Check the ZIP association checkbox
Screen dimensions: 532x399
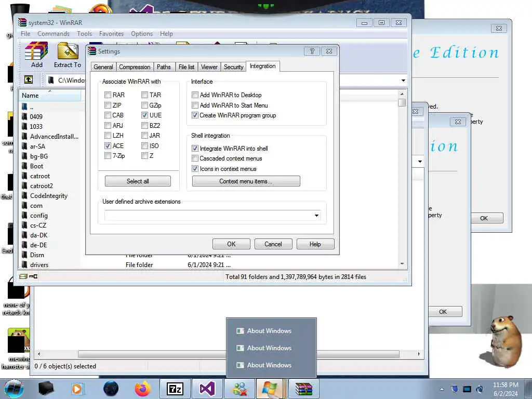click(x=108, y=105)
